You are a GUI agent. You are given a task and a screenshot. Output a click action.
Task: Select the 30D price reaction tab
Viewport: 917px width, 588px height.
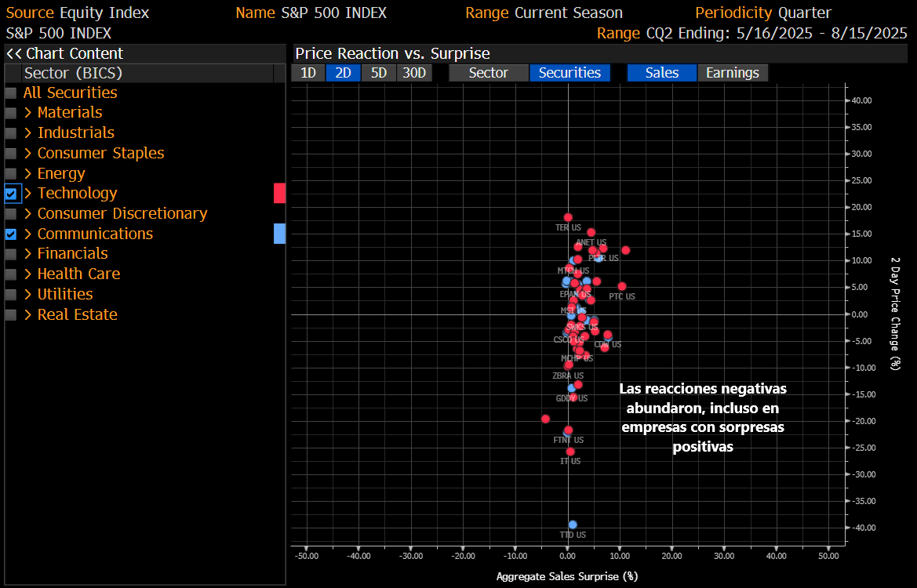415,73
